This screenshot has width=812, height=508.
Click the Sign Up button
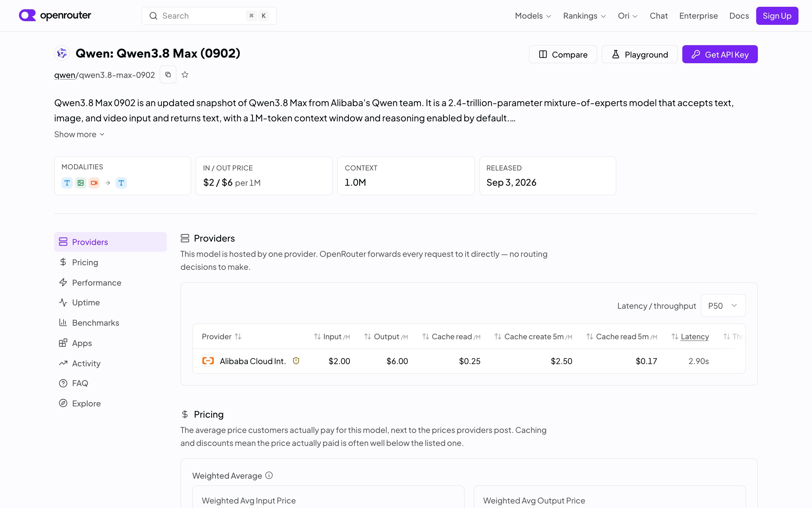777,16
